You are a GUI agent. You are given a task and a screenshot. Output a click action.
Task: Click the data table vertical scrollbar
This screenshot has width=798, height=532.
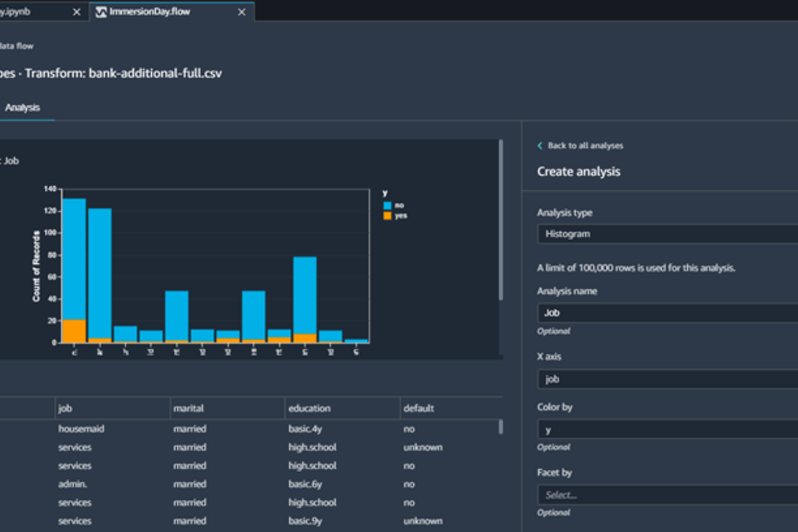pyautogui.click(x=501, y=427)
